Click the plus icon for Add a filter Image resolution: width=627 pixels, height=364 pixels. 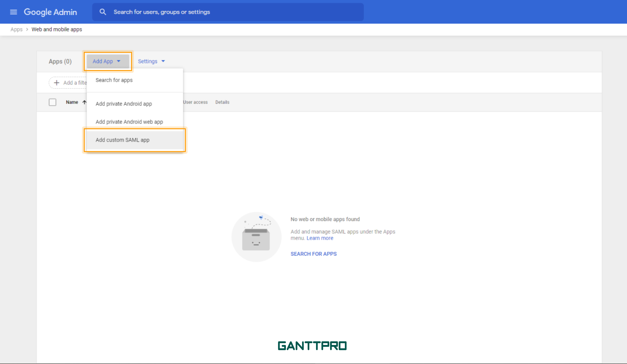[x=57, y=83]
